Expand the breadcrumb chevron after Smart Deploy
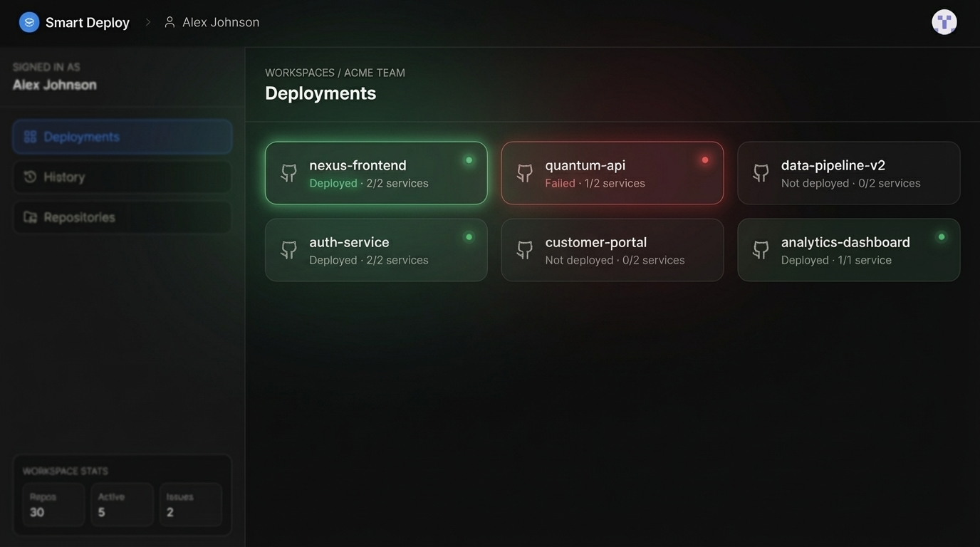 [147, 21]
